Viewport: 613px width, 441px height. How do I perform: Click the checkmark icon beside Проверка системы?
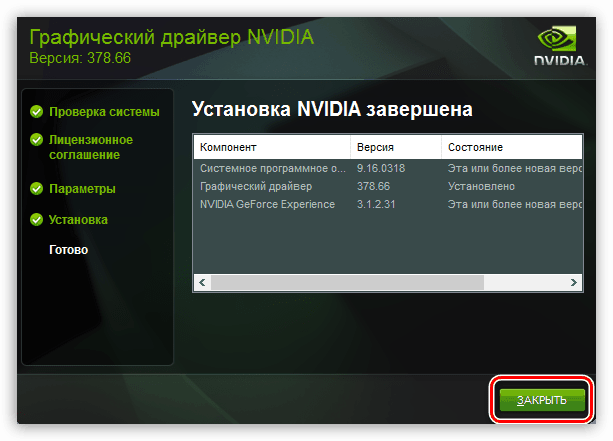(36, 112)
